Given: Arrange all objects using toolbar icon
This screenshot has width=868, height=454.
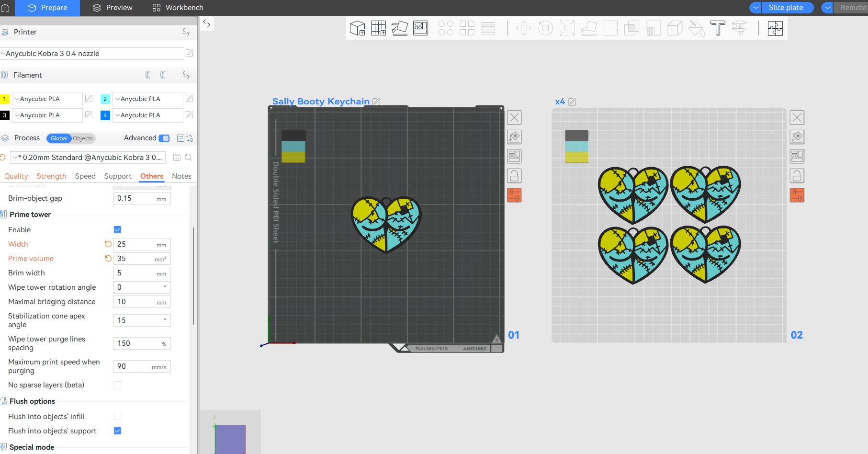Looking at the screenshot, I should [x=420, y=28].
